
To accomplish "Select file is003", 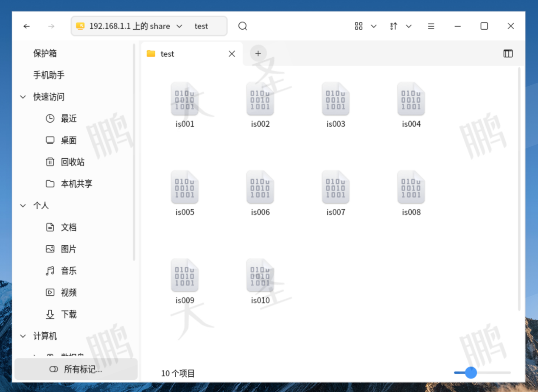I will pyautogui.click(x=336, y=104).
